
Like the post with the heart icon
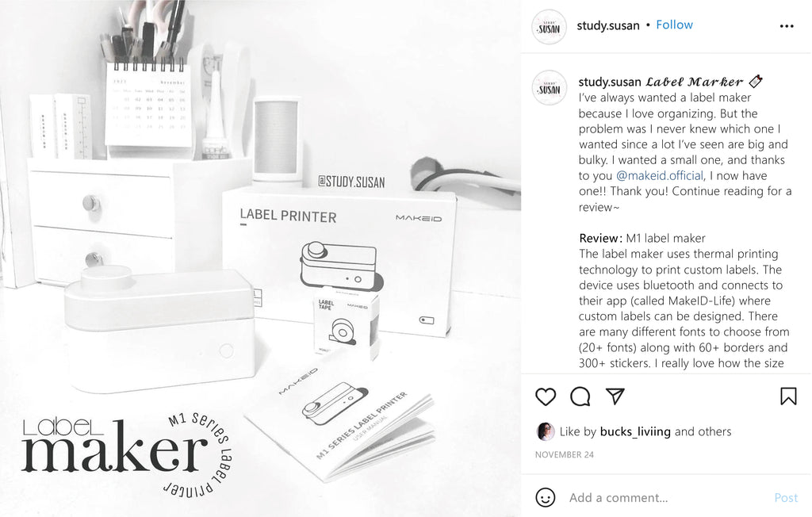[x=546, y=396]
